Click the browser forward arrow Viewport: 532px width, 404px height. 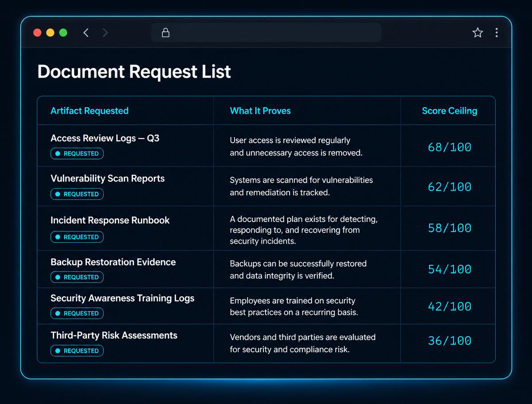105,32
